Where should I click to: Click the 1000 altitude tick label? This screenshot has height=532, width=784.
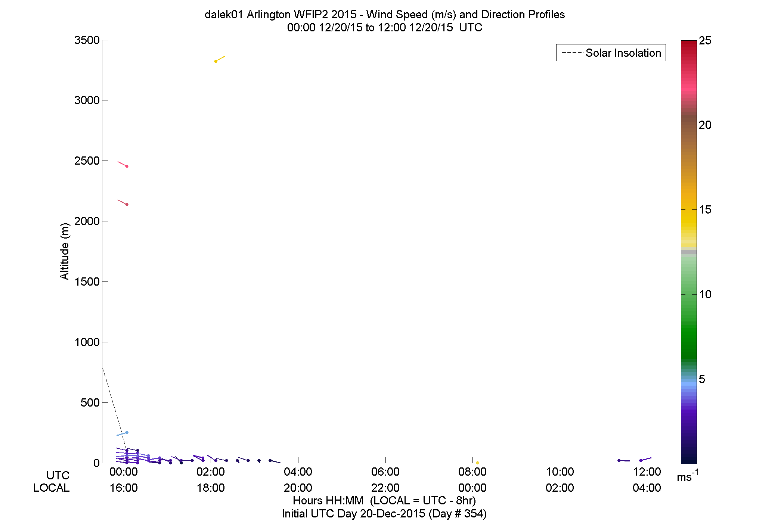coord(87,342)
